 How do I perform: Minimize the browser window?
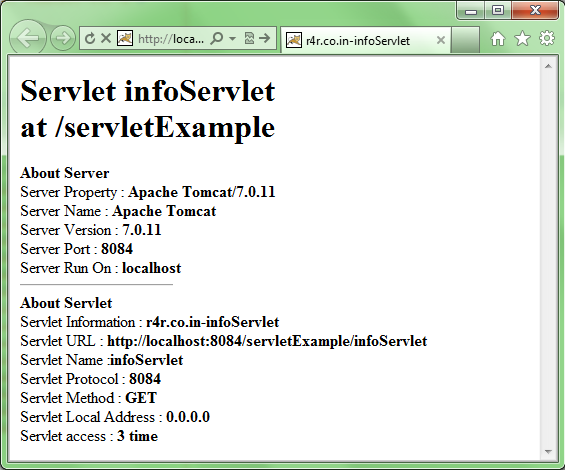coord(471,11)
